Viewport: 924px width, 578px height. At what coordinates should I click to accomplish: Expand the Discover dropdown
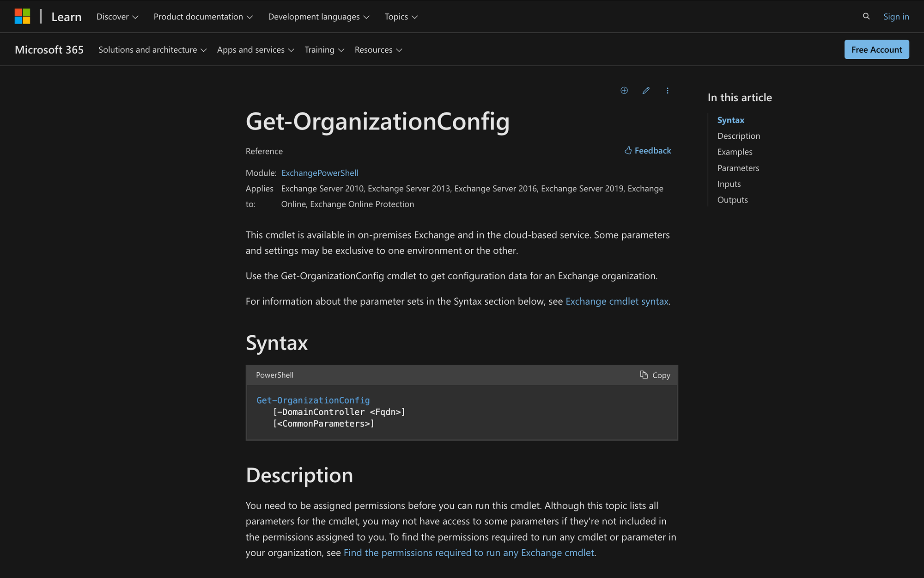[x=117, y=17]
